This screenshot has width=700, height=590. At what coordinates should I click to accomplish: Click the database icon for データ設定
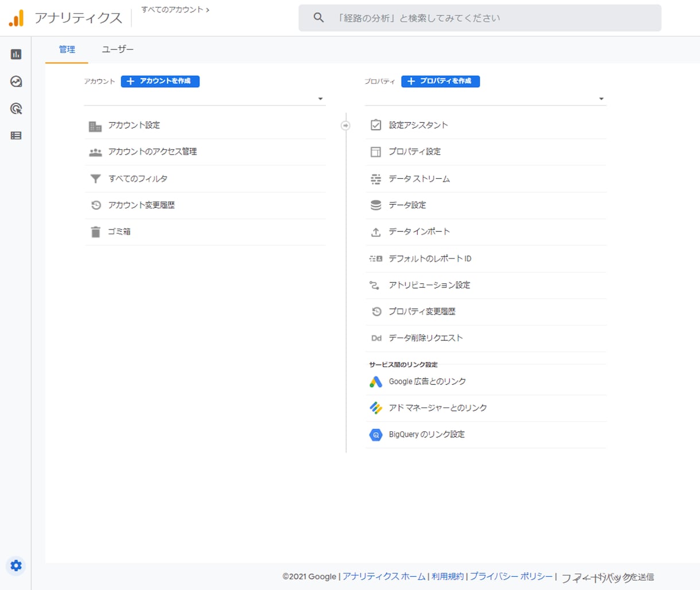click(376, 205)
